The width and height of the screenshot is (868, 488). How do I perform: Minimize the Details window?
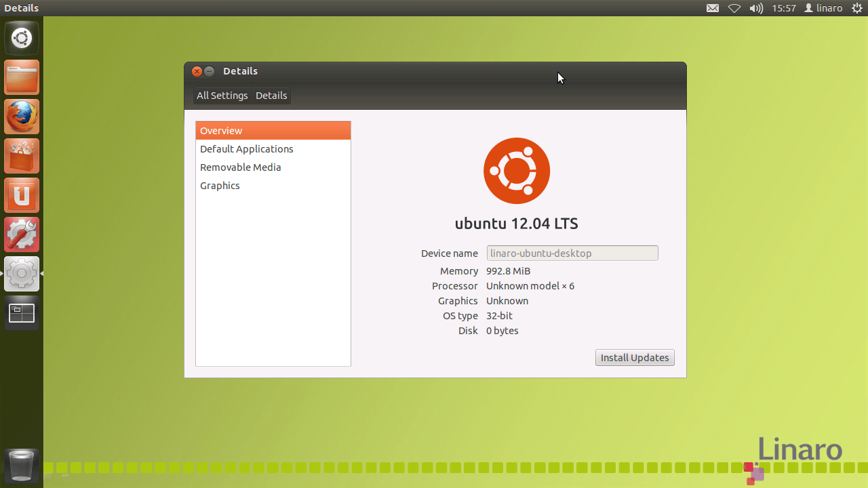tap(210, 71)
